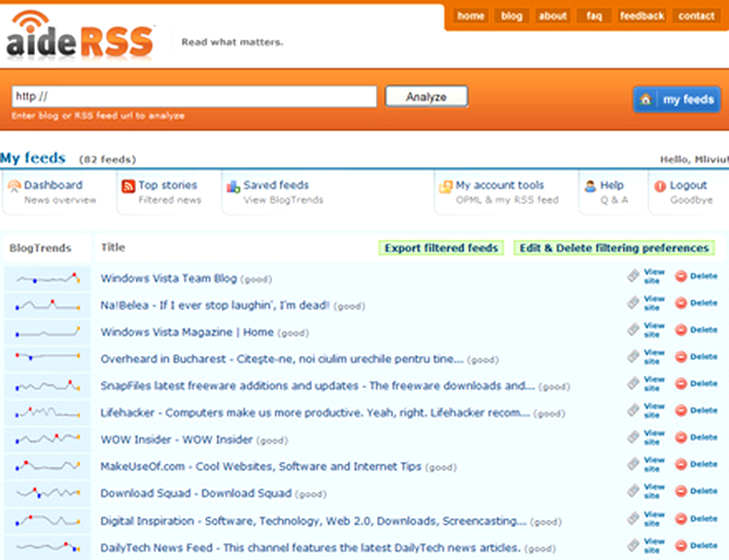Viewport: 729px width, 560px height.
Task: Click the My account tools icon
Action: 446,187
